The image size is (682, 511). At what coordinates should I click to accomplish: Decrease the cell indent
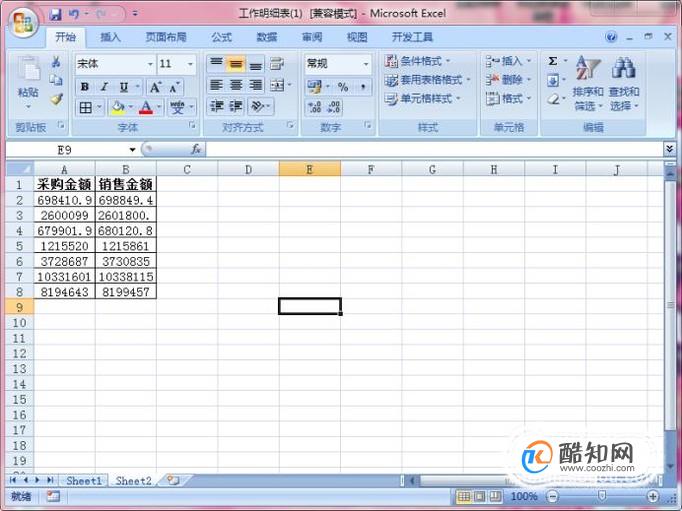(216, 106)
